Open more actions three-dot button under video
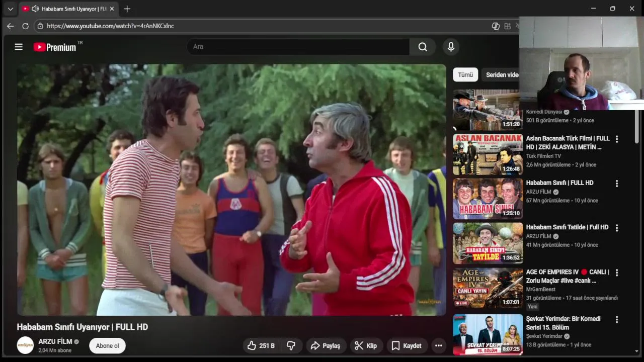 tap(439, 345)
